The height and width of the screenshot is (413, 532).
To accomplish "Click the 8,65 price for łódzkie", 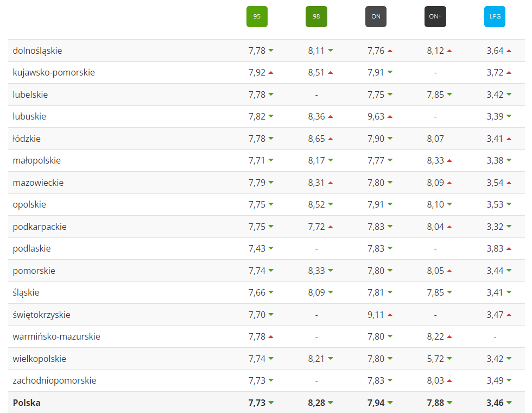I will click(316, 139).
